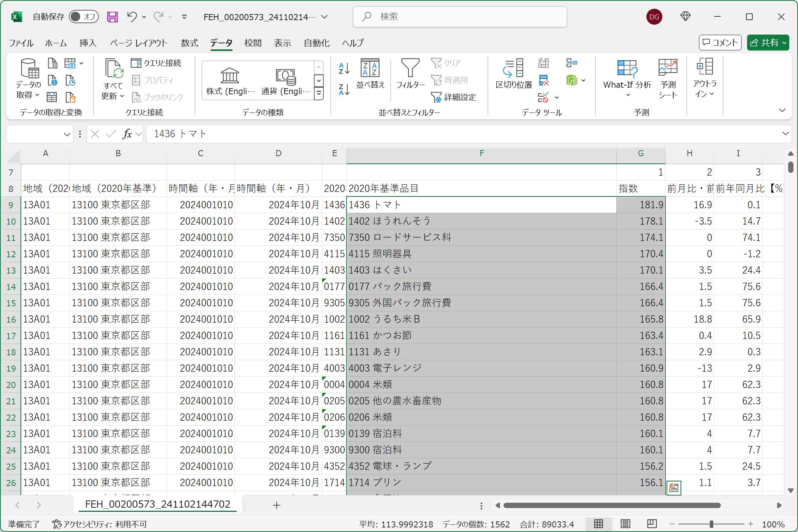Open 詳細設定 advanced filter
Viewport: 798px width, 532px height.
pyautogui.click(x=453, y=97)
